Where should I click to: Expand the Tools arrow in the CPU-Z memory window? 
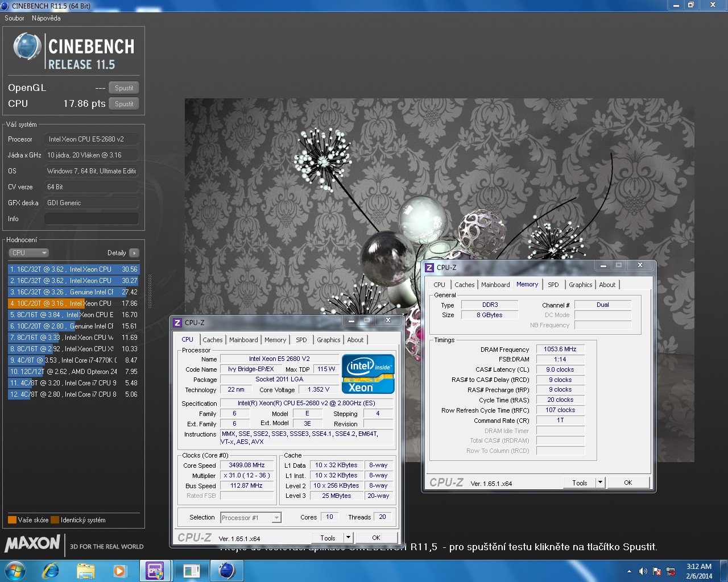tap(600, 483)
